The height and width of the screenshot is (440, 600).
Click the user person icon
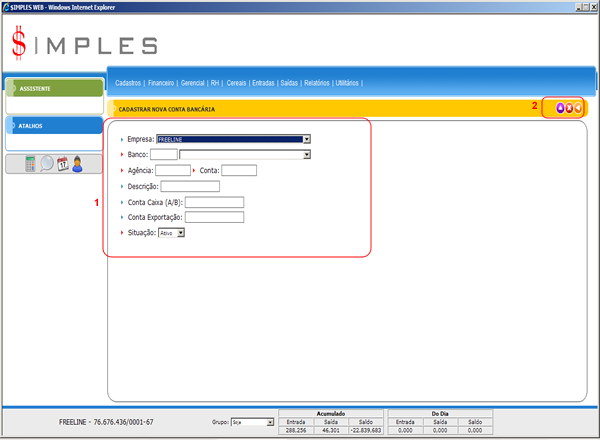(x=77, y=164)
